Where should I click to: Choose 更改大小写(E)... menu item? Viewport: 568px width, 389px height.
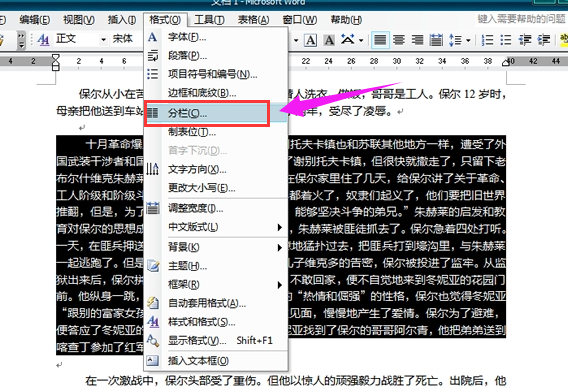216,188
